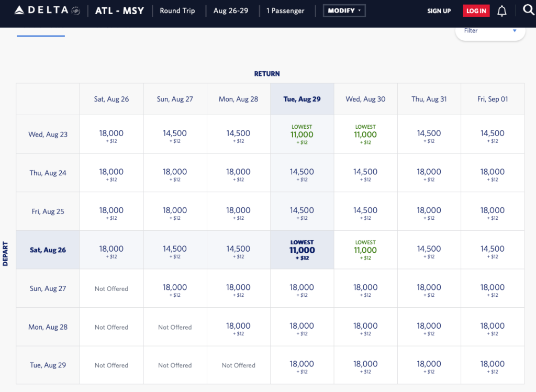Screen dimensions: 536x392
Task: Click the Round Trip label in header
Action: (x=178, y=10)
